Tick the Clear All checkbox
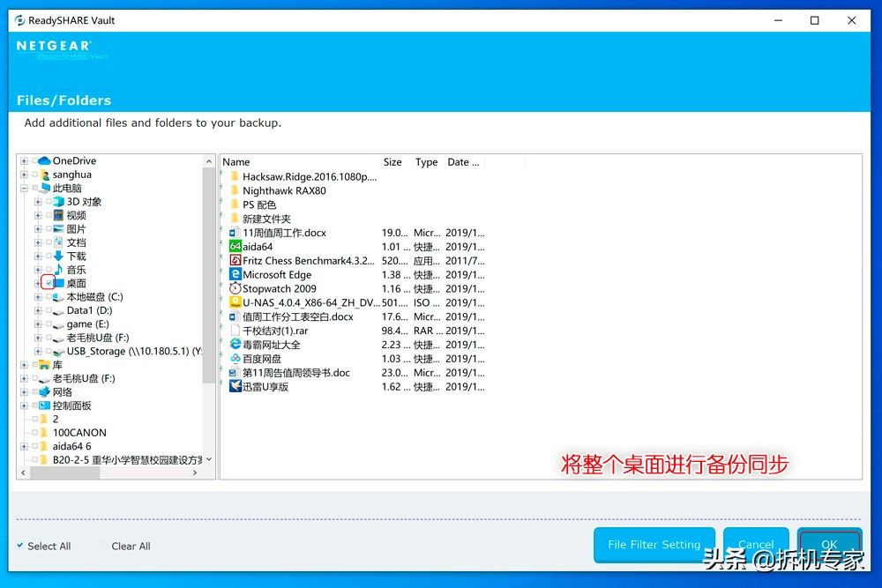Image resolution: width=882 pixels, height=588 pixels. (x=103, y=546)
